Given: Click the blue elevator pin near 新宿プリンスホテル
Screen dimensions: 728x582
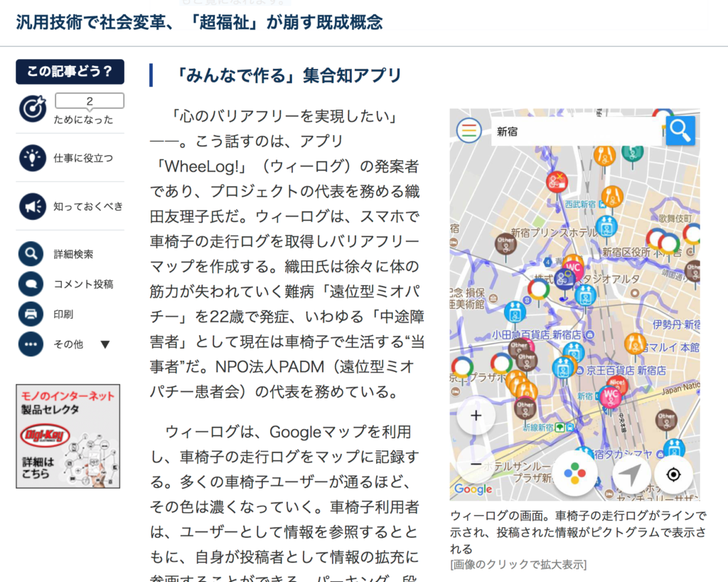Looking at the screenshot, I should click(606, 228).
